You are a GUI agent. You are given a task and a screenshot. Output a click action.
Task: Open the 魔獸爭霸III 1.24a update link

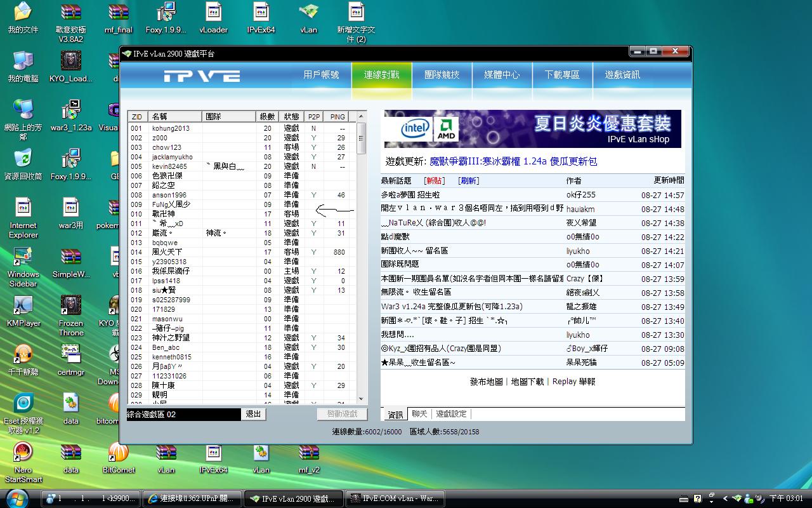click(513, 161)
